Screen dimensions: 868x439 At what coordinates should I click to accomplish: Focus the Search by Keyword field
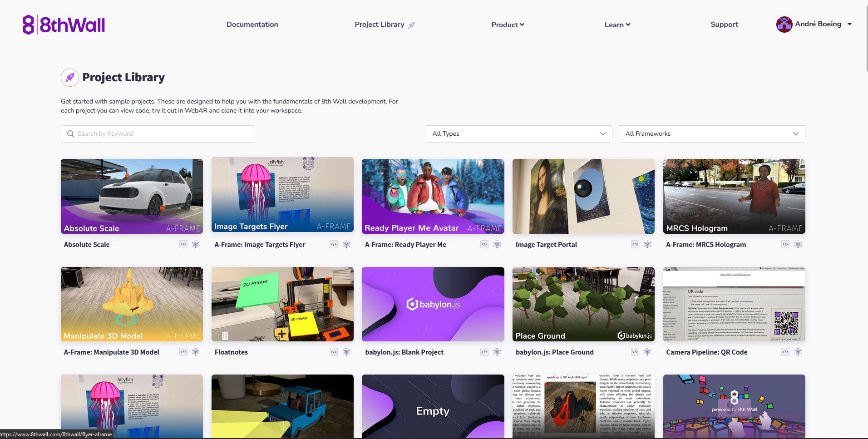158,134
